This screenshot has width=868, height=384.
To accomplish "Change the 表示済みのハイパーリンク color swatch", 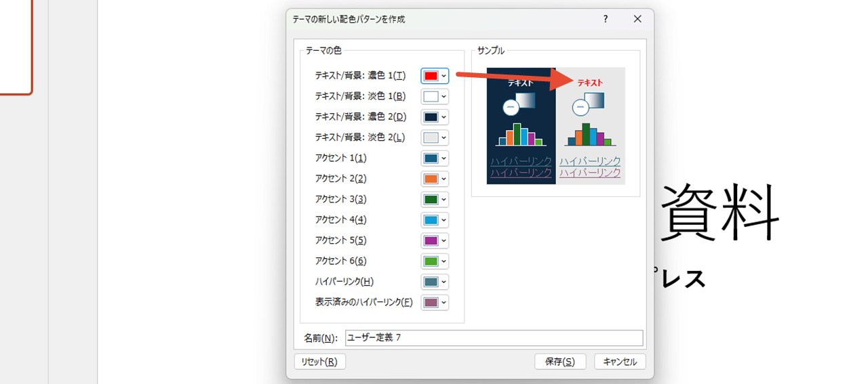I will click(431, 302).
